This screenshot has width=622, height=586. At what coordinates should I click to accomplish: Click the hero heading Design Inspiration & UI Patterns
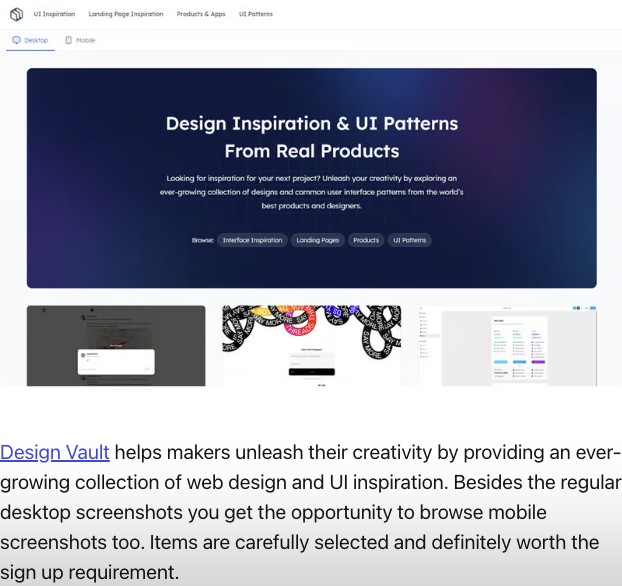click(x=312, y=137)
